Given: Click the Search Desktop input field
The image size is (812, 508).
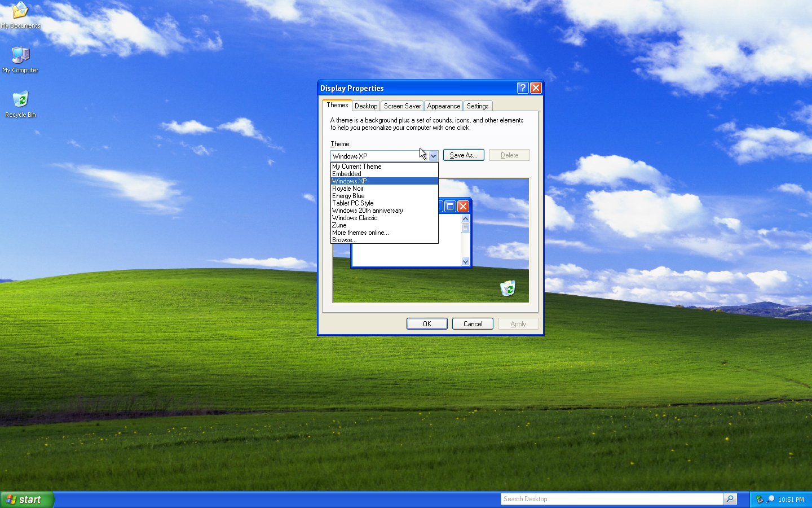Looking at the screenshot, I should 612,499.
